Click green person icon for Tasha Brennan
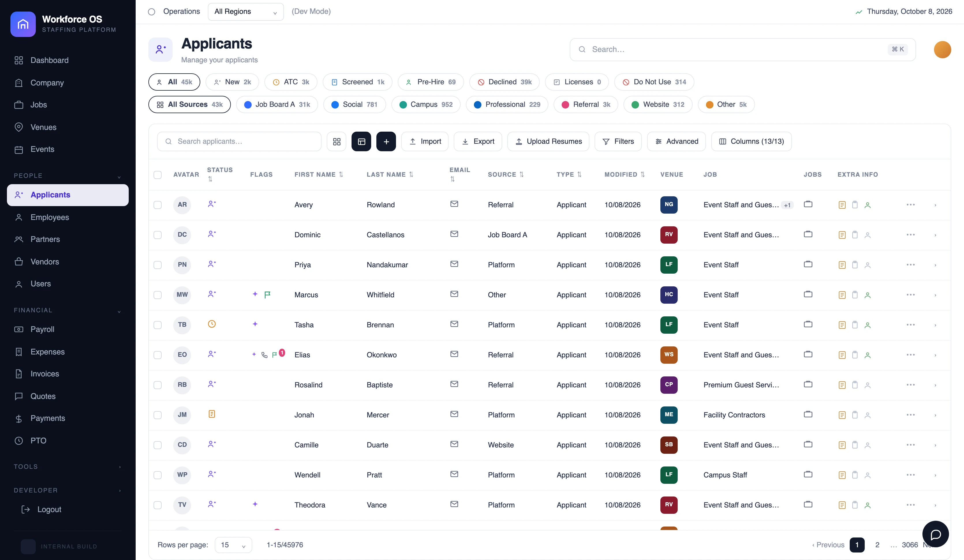 coord(868,325)
